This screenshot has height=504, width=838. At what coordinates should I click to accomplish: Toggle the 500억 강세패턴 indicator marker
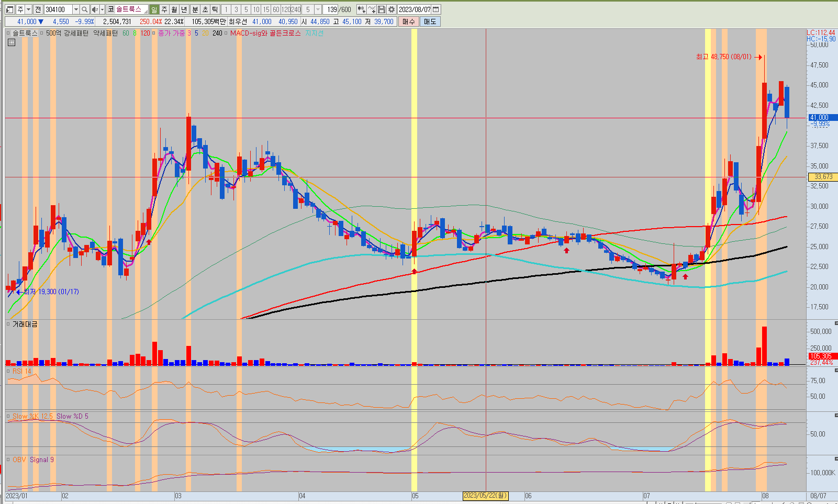pyautogui.click(x=42, y=33)
